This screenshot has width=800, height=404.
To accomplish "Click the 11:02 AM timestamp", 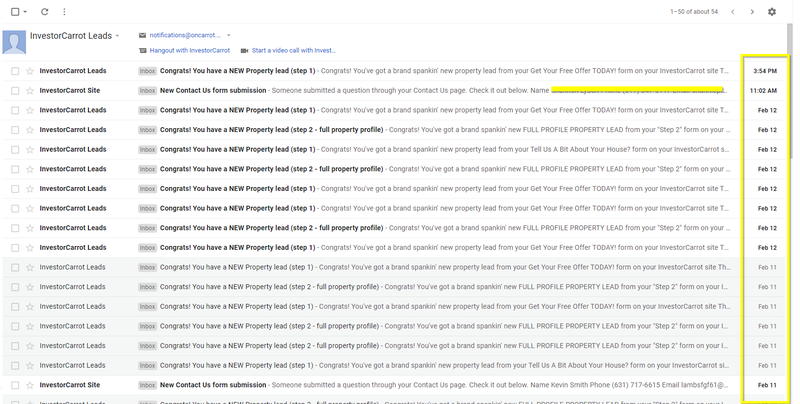I will click(x=763, y=91).
